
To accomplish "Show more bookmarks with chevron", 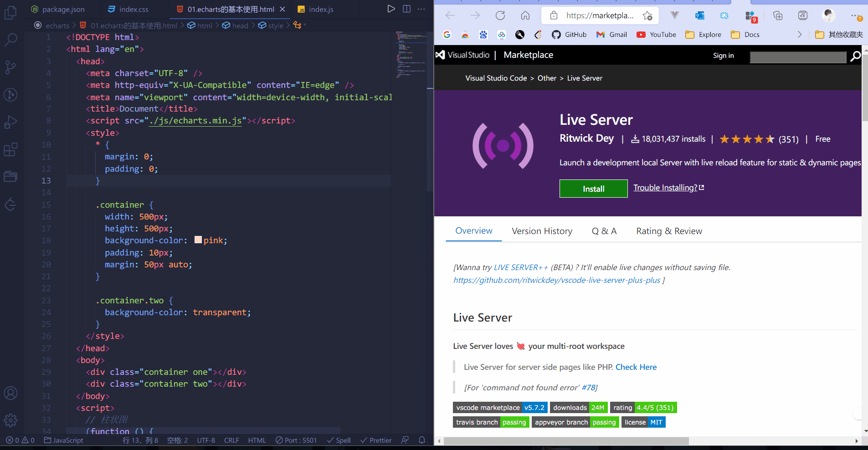I will tap(799, 35).
